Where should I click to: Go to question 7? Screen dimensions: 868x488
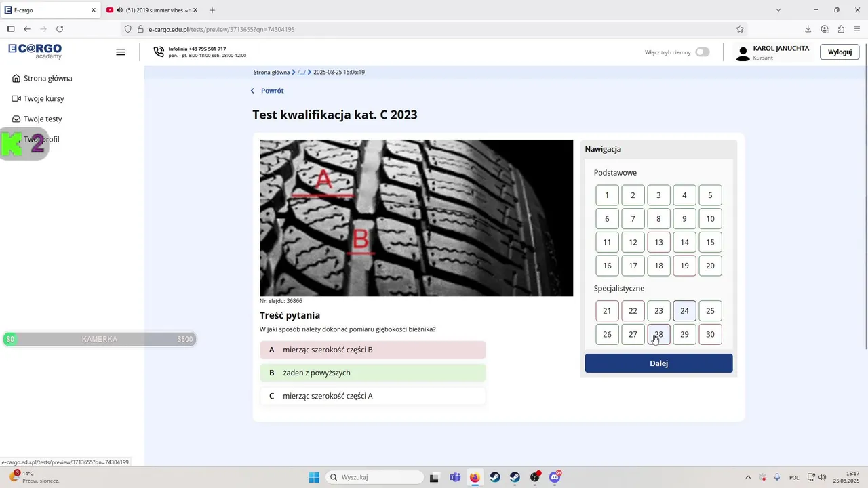(633, 219)
